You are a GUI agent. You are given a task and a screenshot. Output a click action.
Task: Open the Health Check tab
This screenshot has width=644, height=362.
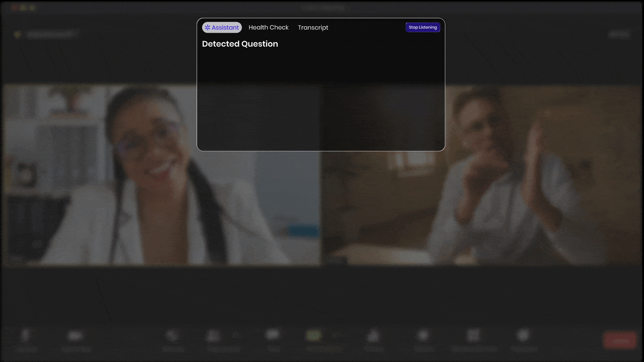[269, 28]
